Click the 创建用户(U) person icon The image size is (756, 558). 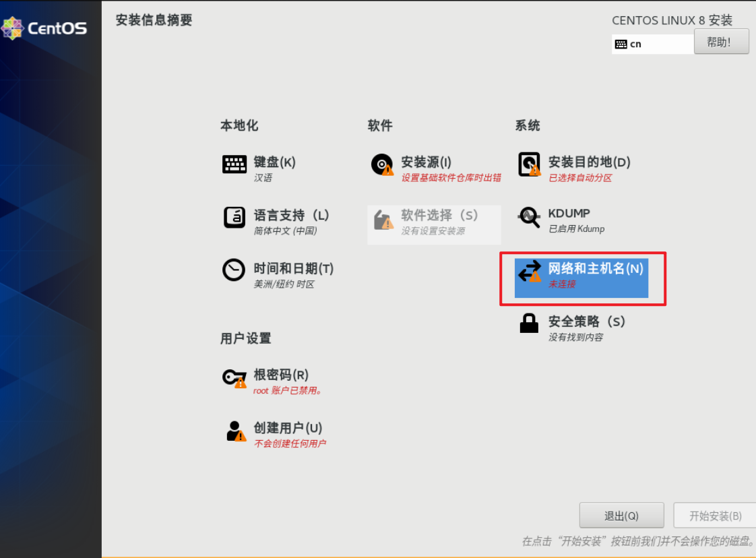point(235,431)
